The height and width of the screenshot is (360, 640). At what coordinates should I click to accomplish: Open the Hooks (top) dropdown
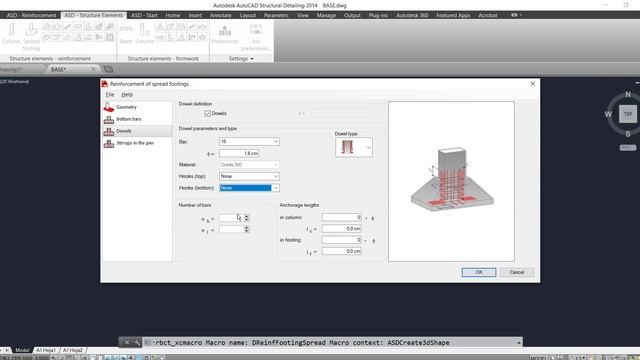click(x=276, y=176)
